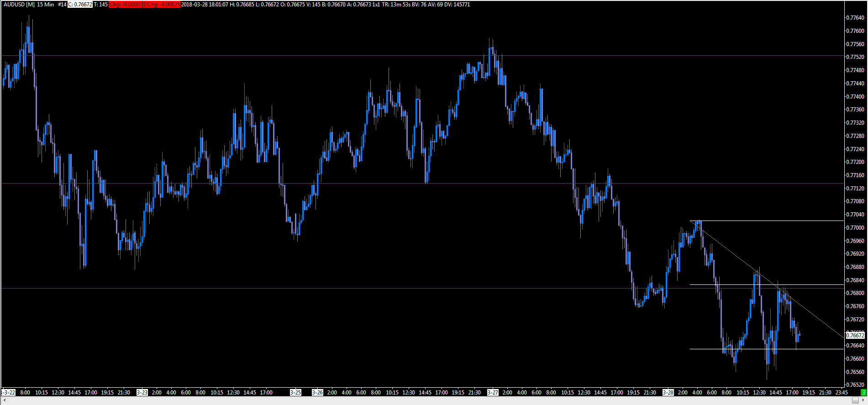The image size is (868, 405).
Task: Click the red 'DChg: -0.00125' field
Action: (x=162, y=5)
